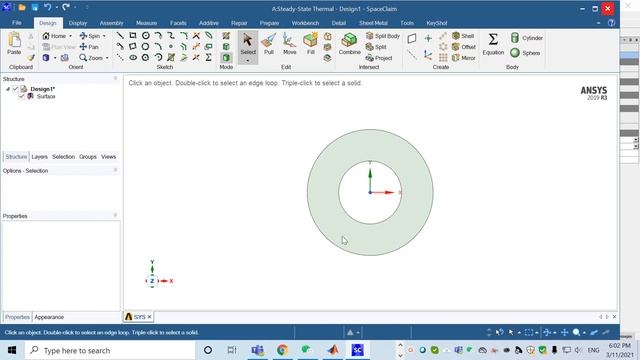Screen dimensions: 640x360
Task: Expand the Select tool dropdown arrow
Action: pyautogui.click(x=248, y=61)
